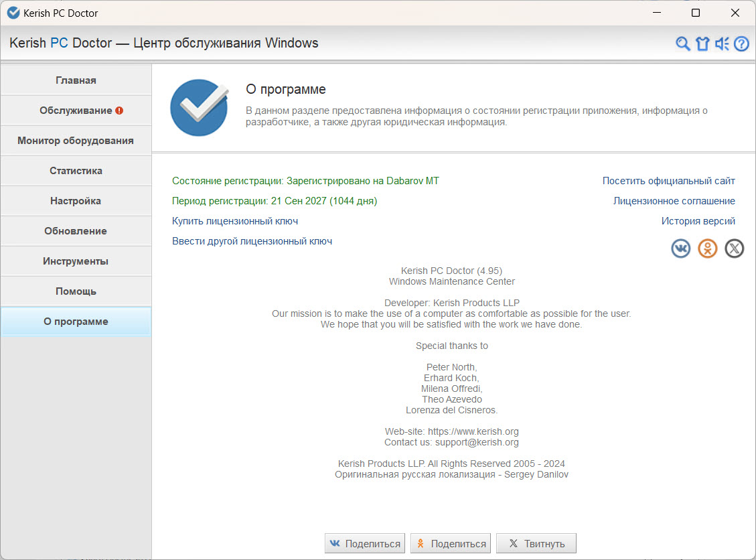
Task: Click the large blue checkmark program logo
Action: [200, 107]
